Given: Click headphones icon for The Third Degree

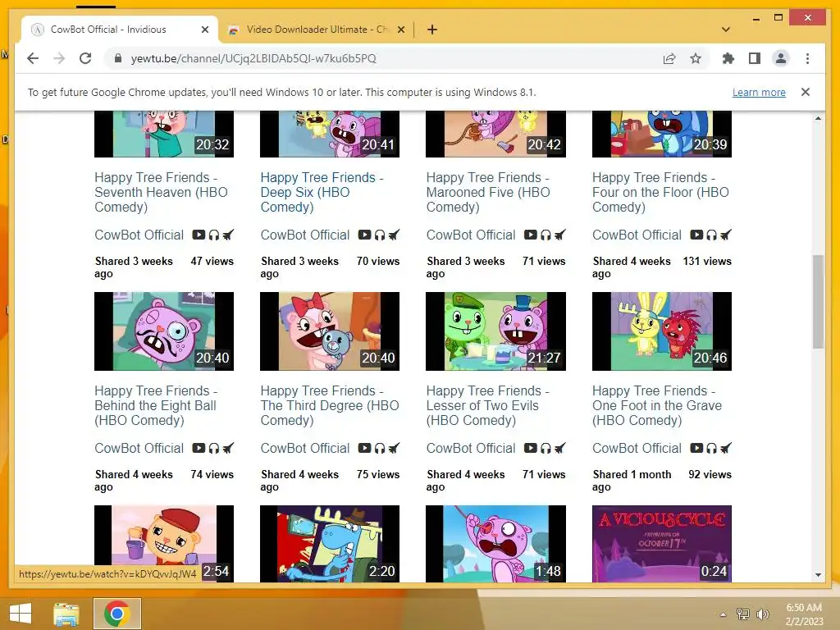Looking at the screenshot, I should point(380,448).
